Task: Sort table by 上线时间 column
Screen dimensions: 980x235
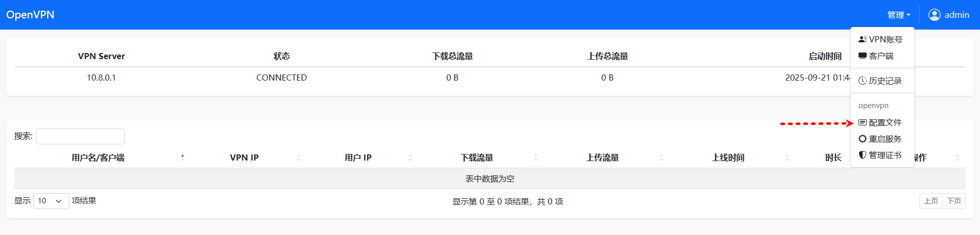Action: tap(728, 158)
